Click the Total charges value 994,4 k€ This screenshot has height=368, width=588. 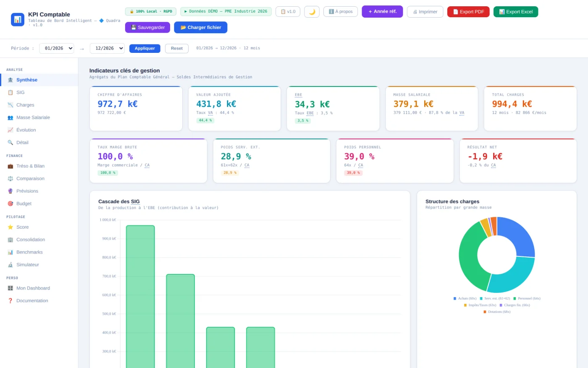[512, 104]
